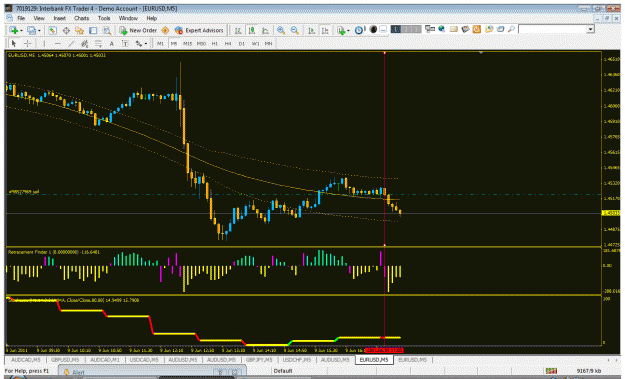Image resolution: width=625 pixels, height=379 pixels.
Task: Open the Navigator star-folder icon
Action: pyautogui.click(x=79, y=30)
